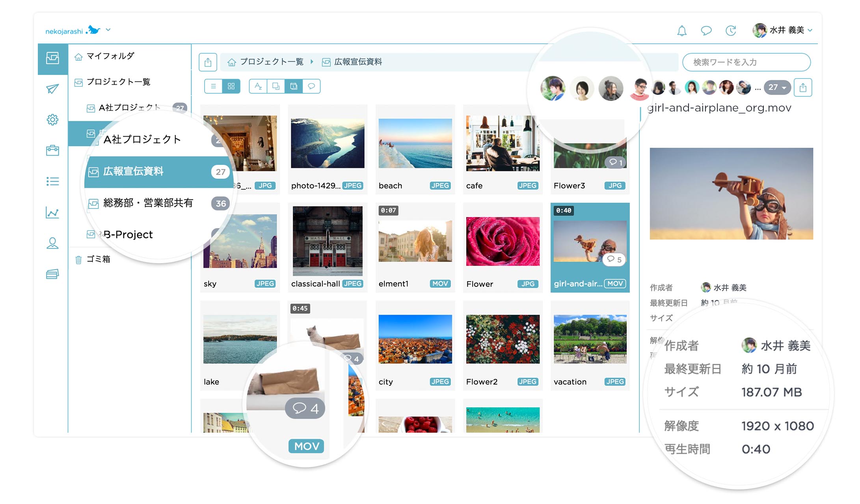Click the girl-and-airplane_org.mov file title
The width and height of the screenshot is (860, 504).
[719, 108]
